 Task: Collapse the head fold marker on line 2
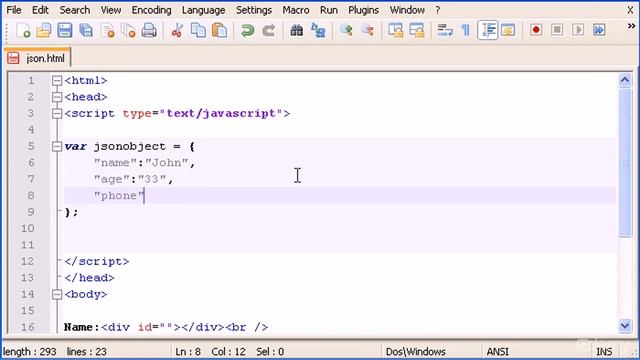coord(57,97)
